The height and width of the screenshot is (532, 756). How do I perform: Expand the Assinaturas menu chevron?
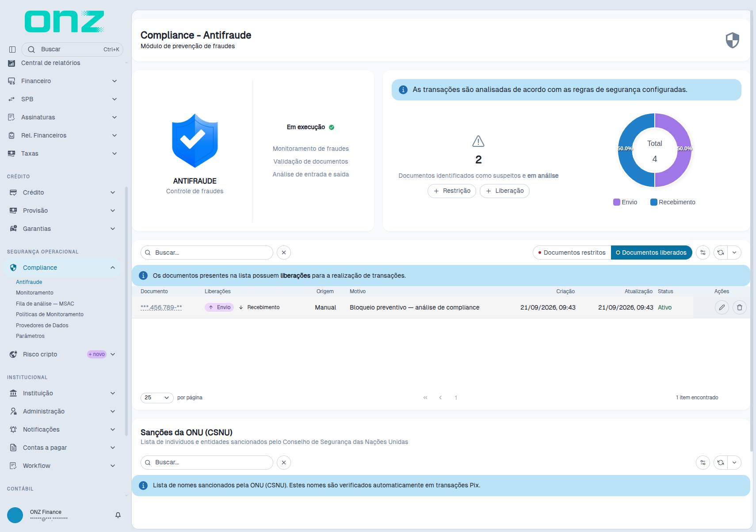(x=115, y=117)
